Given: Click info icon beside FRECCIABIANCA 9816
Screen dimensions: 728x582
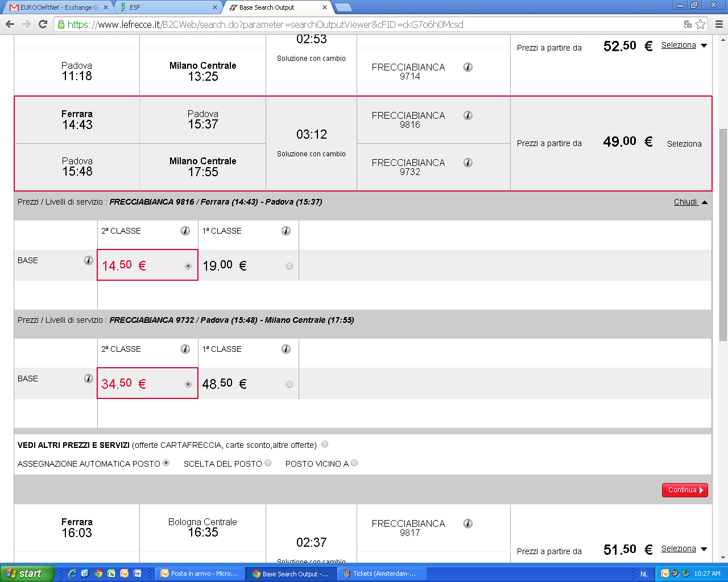Looking at the screenshot, I should (x=468, y=115).
